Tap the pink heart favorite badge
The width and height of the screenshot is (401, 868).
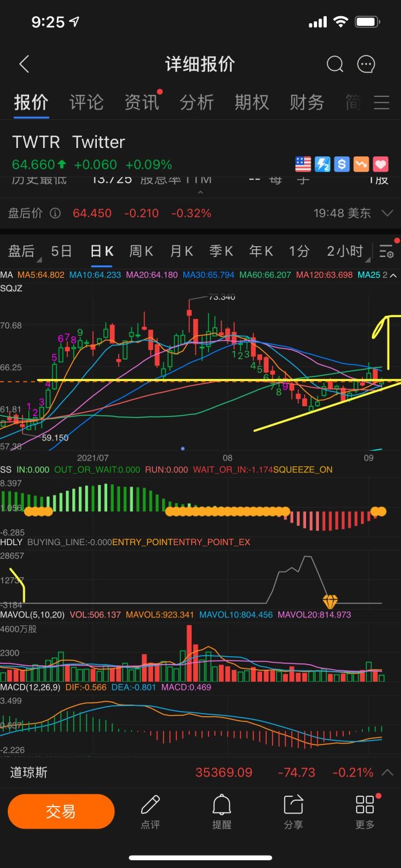point(380,164)
